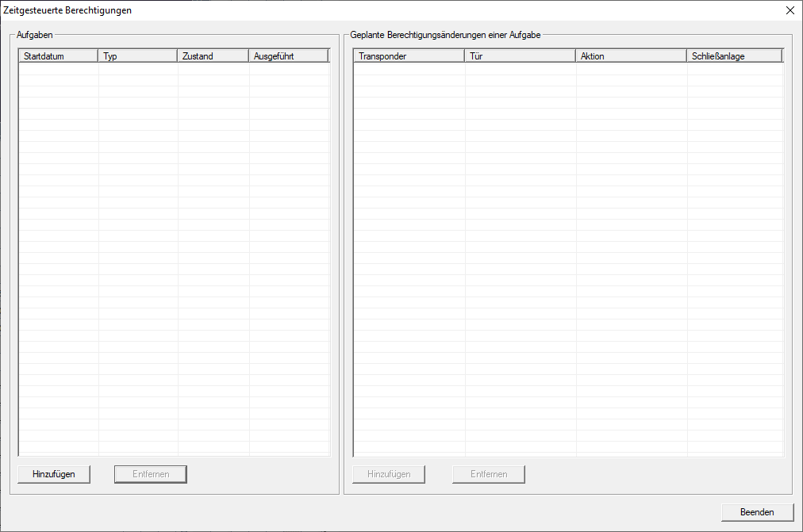Viewport: 803px width, 532px height.
Task: Click the Aufgaben group label
Action: 35,35
